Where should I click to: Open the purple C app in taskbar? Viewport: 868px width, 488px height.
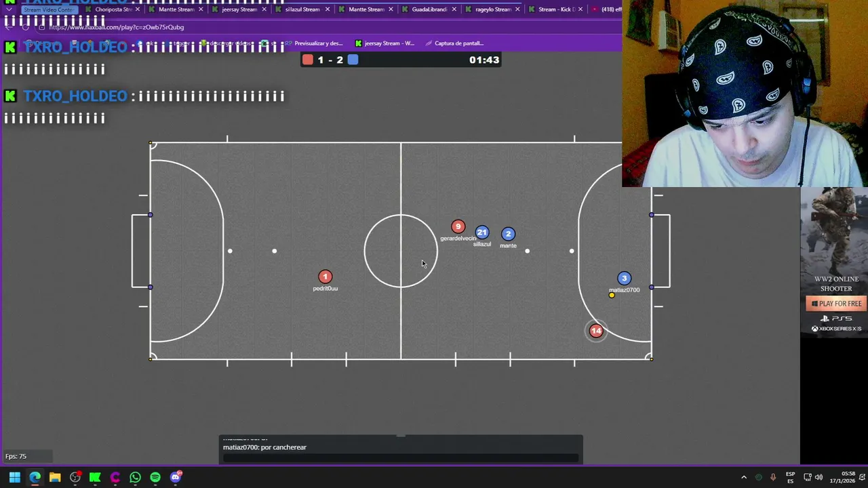point(115,477)
